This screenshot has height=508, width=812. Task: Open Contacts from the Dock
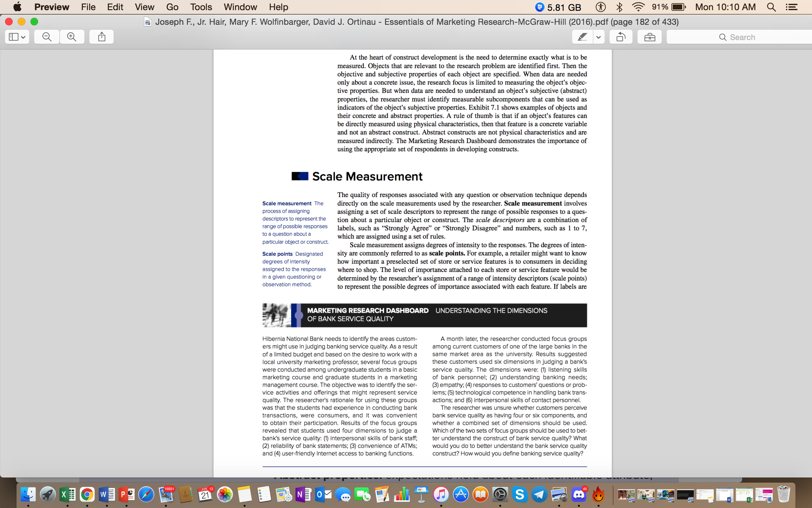186,494
